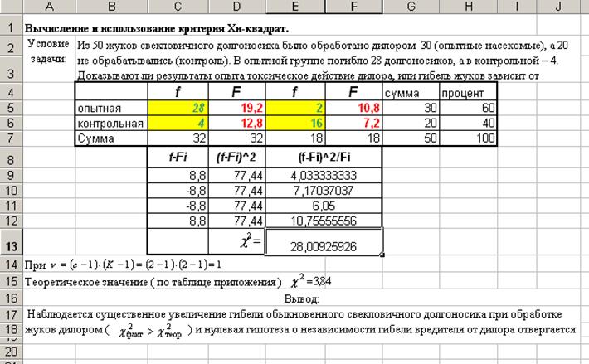Click cell containing 6,05
This screenshot has height=364, width=589.
[324, 206]
